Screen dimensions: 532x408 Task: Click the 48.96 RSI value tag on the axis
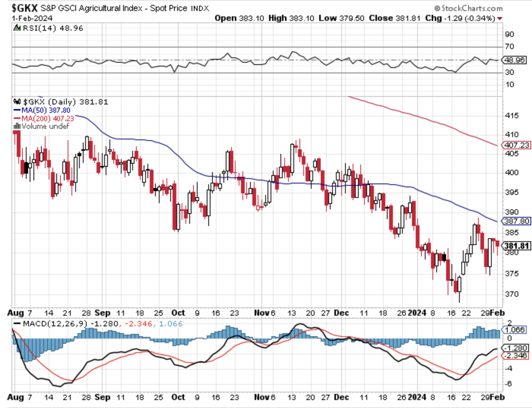(x=515, y=60)
